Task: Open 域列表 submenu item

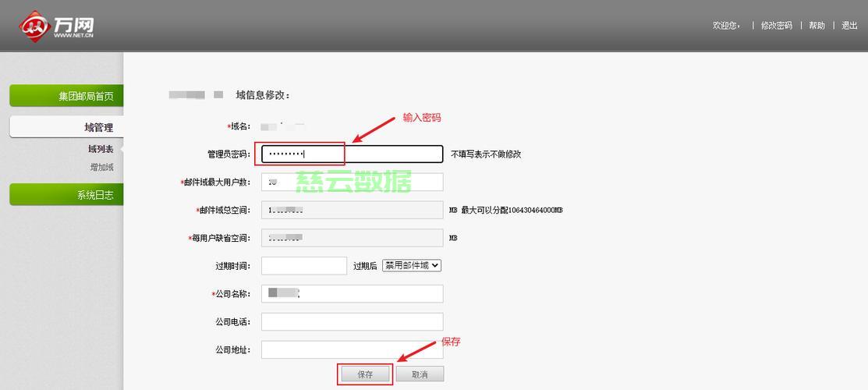Action: (x=100, y=149)
